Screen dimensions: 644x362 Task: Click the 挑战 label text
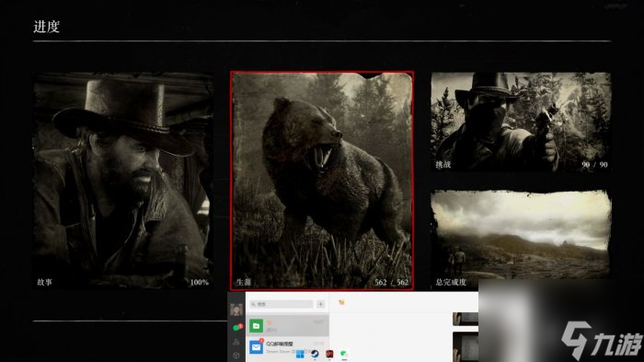coord(443,165)
